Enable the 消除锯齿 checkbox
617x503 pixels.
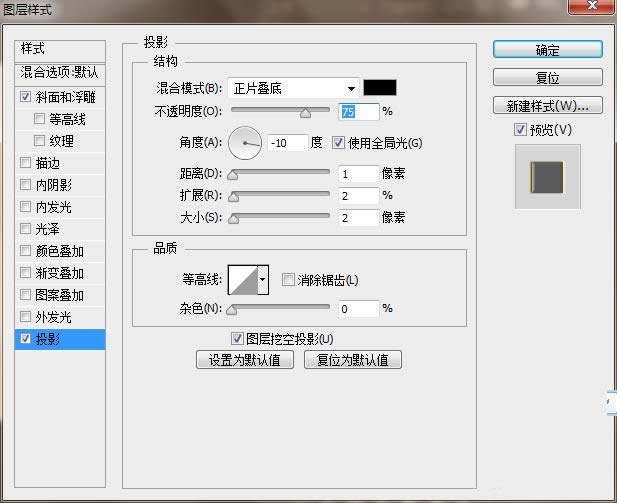[288, 280]
